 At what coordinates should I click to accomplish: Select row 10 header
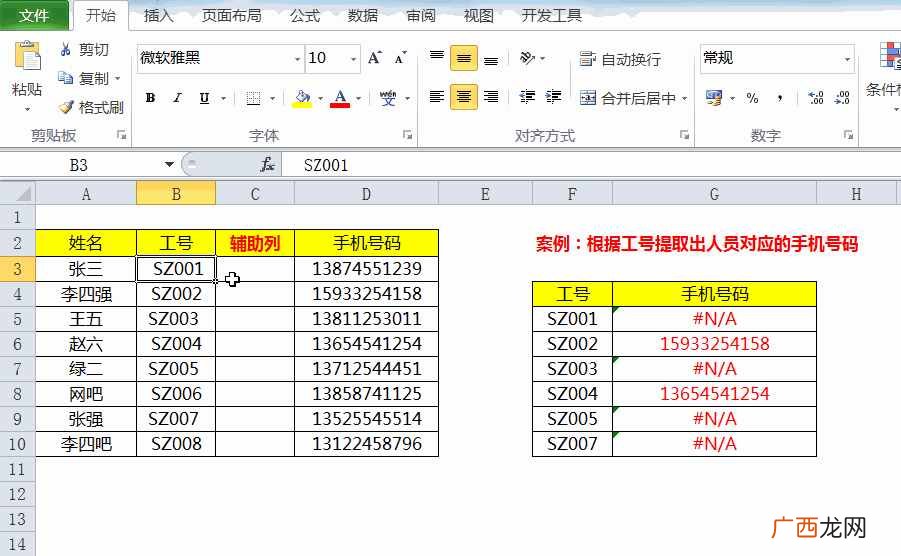pos(18,444)
